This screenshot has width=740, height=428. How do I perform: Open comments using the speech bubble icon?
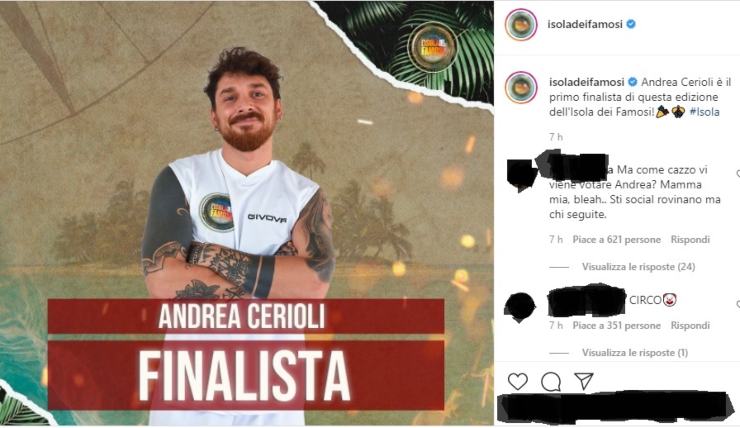tap(551, 381)
